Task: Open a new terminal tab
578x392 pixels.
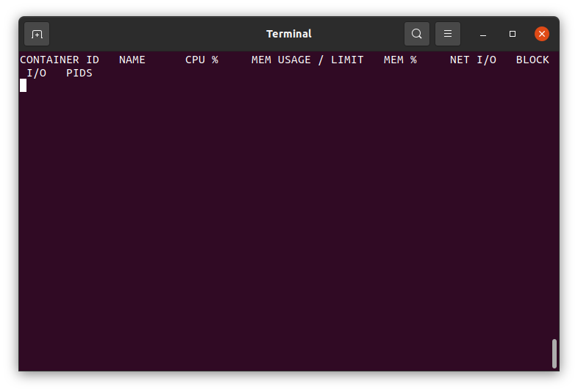Action: (x=37, y=34)
